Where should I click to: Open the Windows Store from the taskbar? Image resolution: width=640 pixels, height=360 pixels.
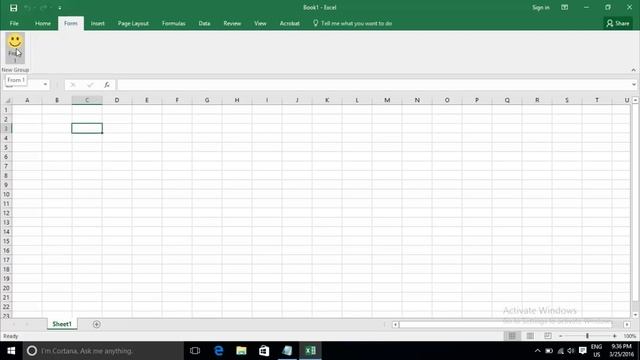264,351
